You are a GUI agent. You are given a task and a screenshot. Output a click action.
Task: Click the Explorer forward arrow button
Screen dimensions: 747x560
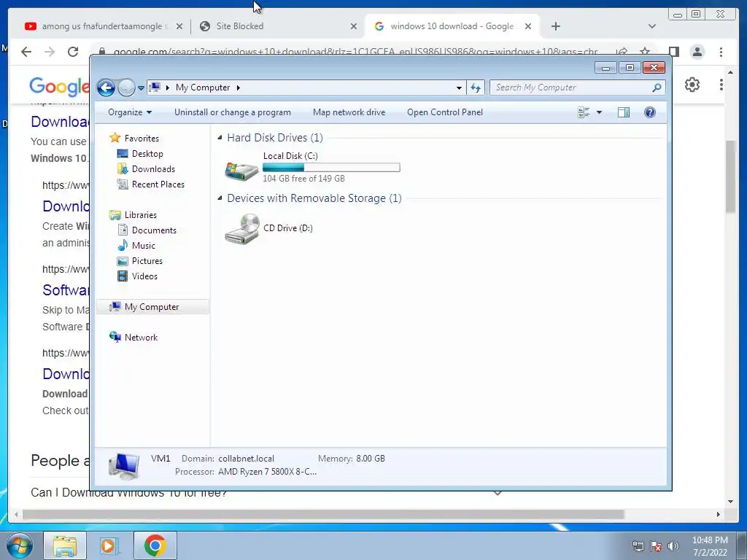(126, 87)
